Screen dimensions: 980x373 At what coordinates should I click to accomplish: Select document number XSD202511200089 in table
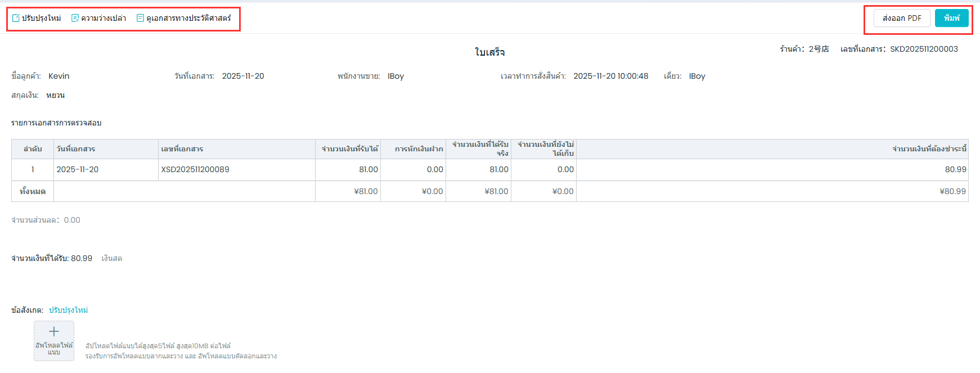point(195,169)
